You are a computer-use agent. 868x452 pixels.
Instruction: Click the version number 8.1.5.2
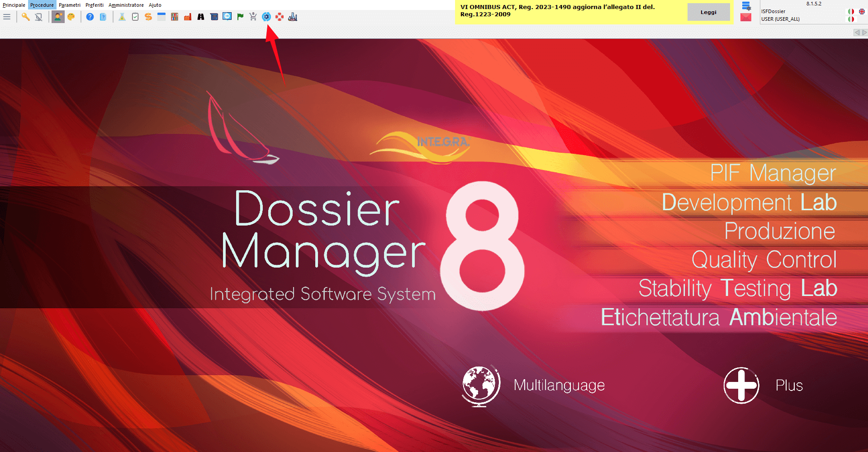point(814,4)
